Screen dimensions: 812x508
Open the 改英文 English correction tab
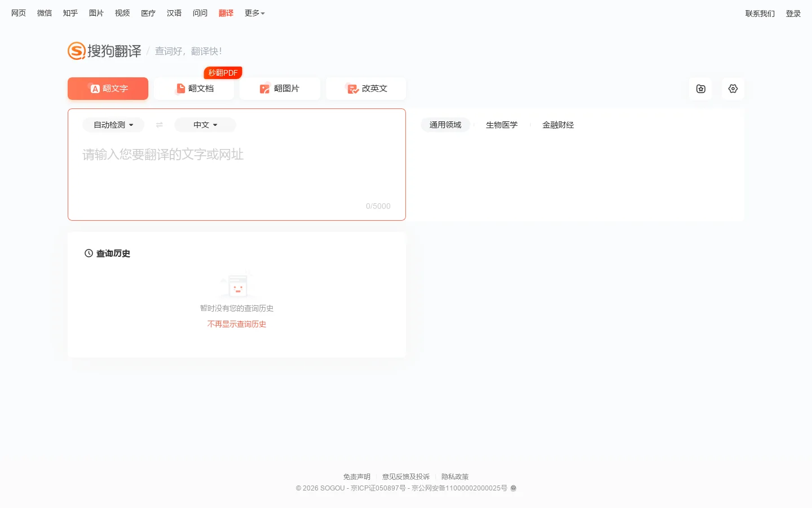[366, 89]
